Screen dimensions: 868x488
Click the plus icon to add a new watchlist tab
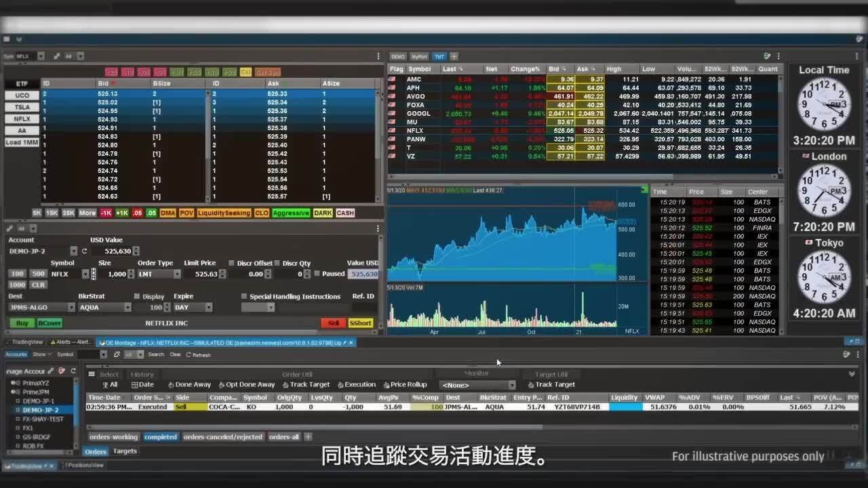tap(453, 56)
